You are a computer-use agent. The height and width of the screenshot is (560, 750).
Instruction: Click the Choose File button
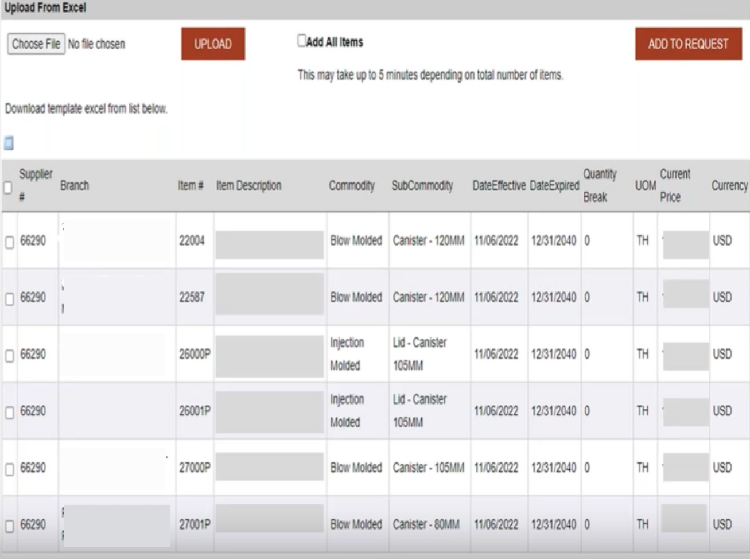[x=36, y=44]
